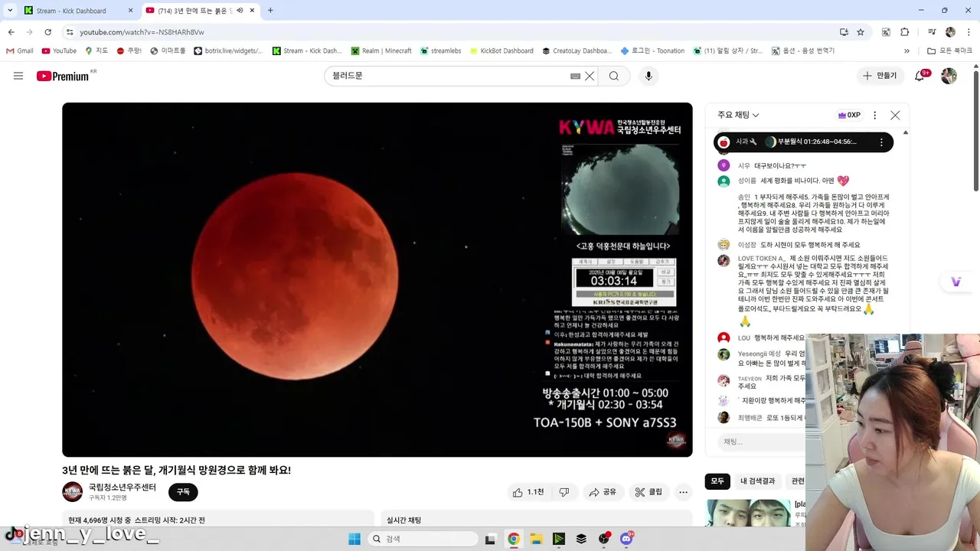Start voice search with the microphone
The image size is (980, 551).
coord(648,76)
